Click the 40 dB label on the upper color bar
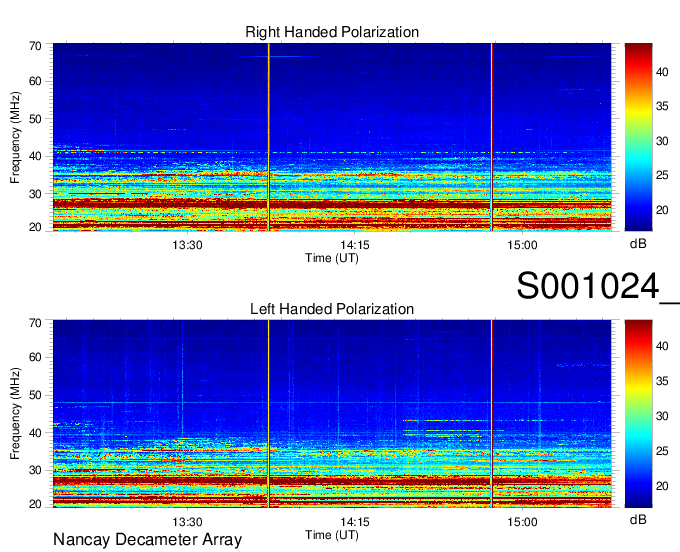 pyautogui.click(x=662, y=72)
